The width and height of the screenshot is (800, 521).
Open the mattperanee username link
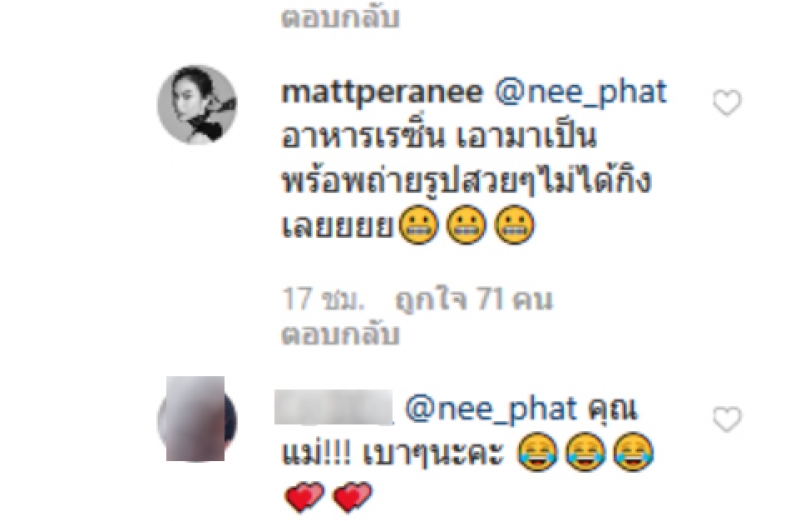click(382, 92)
